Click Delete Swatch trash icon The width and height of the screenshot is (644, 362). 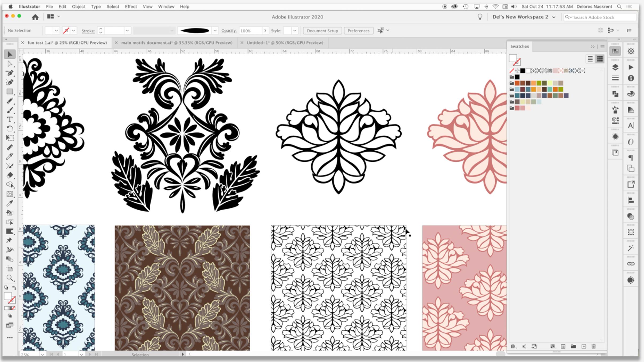tap(594, 347)
